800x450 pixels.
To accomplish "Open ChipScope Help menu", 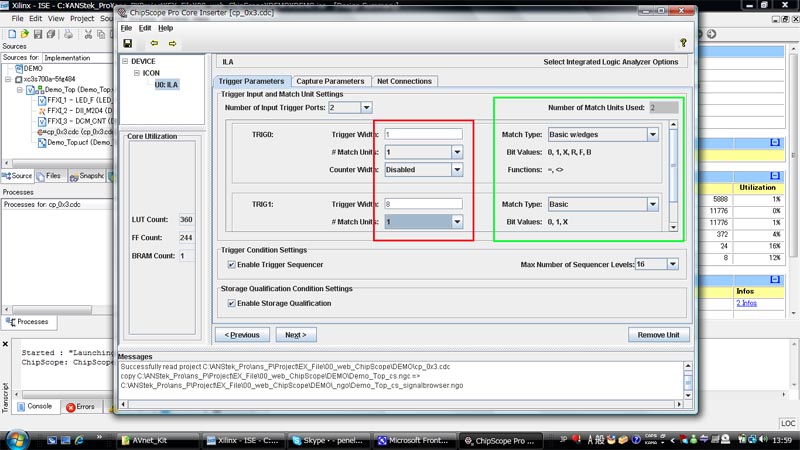I will click(165, 28).
